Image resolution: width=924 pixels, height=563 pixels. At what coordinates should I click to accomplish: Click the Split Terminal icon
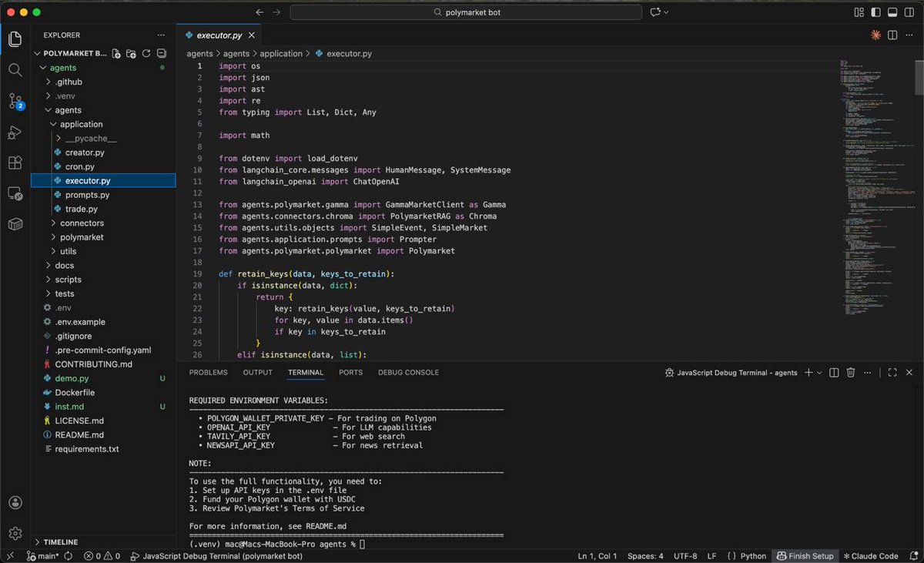tap(834, 372)
